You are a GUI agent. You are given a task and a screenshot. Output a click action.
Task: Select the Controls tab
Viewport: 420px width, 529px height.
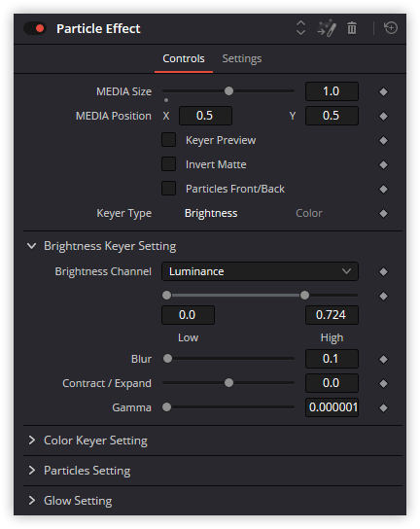click(x=184, y=58)
